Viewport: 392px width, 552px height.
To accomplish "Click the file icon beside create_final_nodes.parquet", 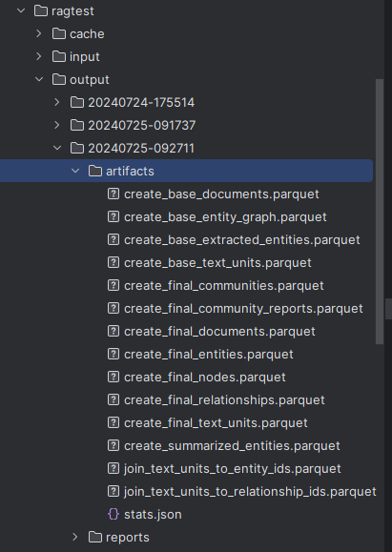I will pyautogui.click(x=113, y=377).
